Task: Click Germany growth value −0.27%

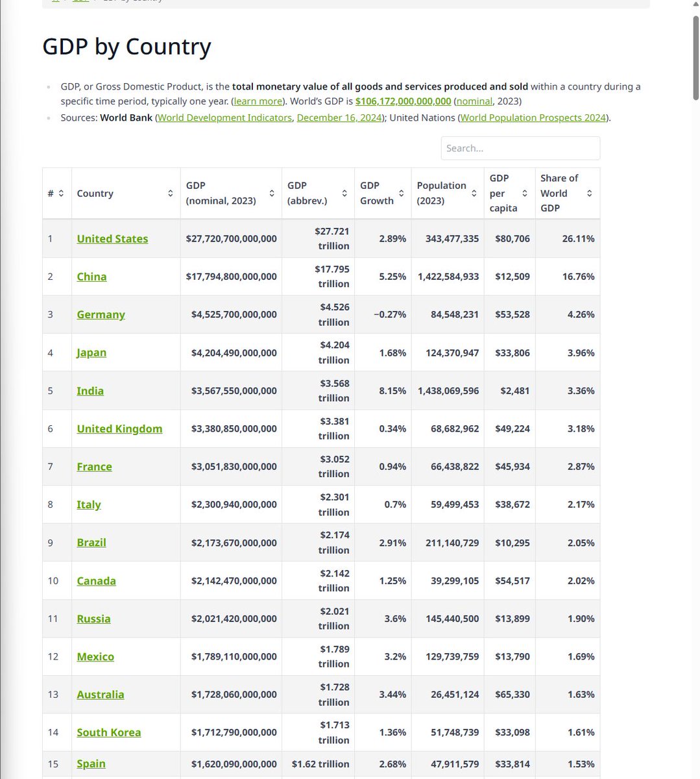Action: click(390, 314)
